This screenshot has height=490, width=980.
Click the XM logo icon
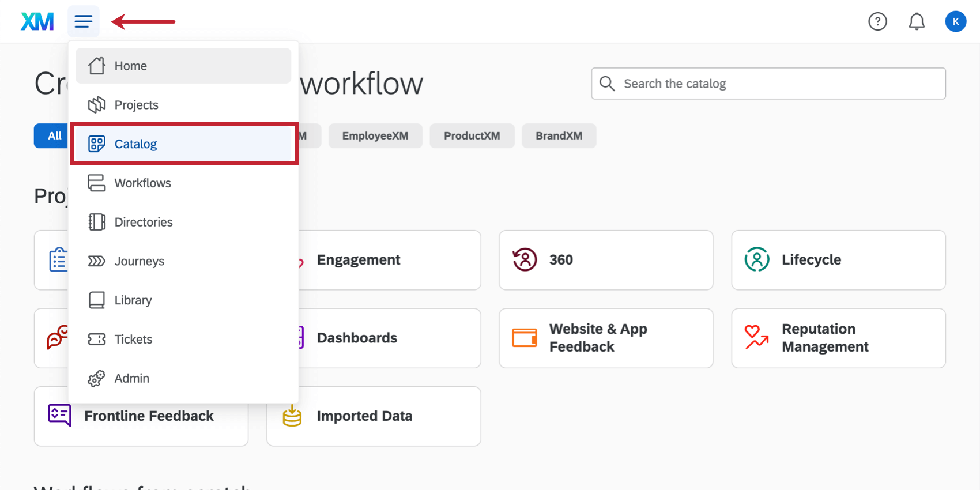tap(37, 21)
